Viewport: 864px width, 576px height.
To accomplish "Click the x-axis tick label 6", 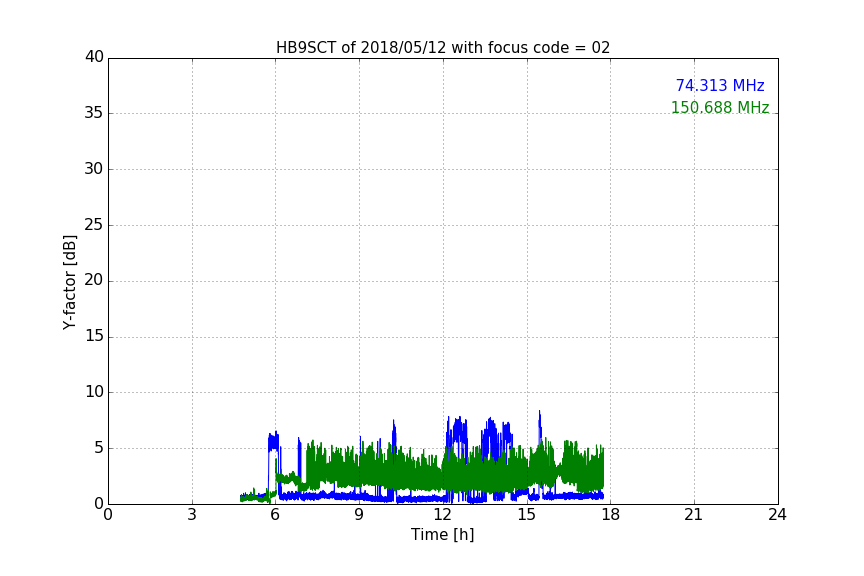I will (276, 515).
